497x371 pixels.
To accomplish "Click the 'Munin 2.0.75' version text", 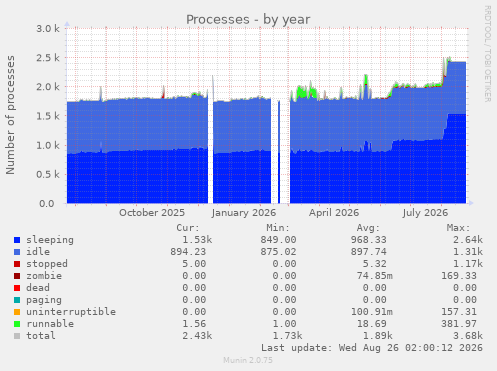I will point(248,360).
